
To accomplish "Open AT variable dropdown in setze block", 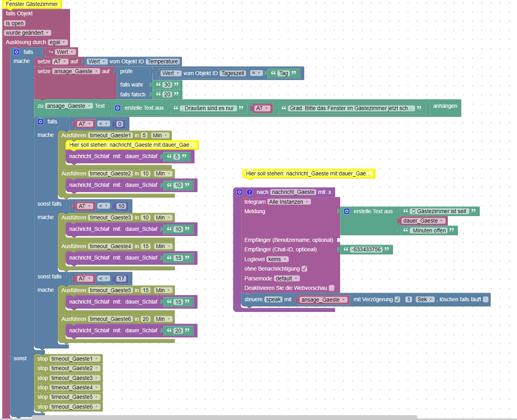I will pyautogui.click(x=60, y=61).
